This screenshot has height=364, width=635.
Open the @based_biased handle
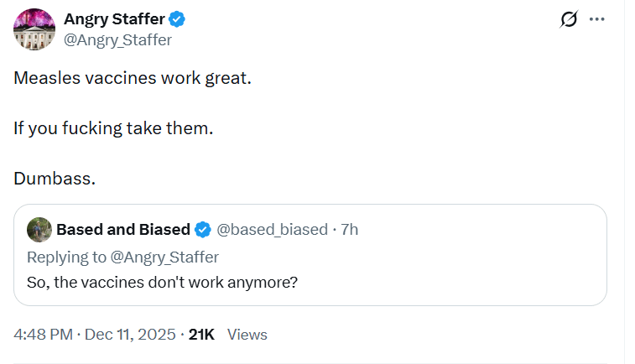[x=272, y=229]
